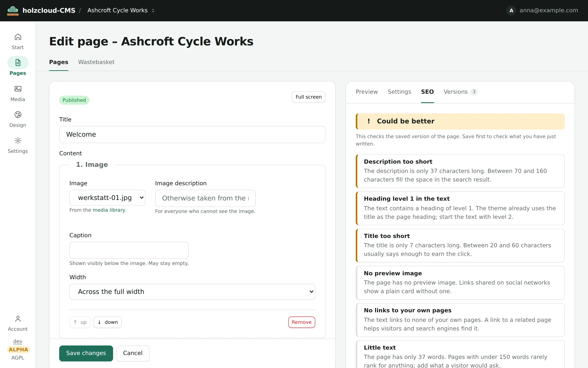This screenshot has height=368, width=588.
Task: Open the werkstatt-01.jpg image dropdown
Action: [107, 197]
